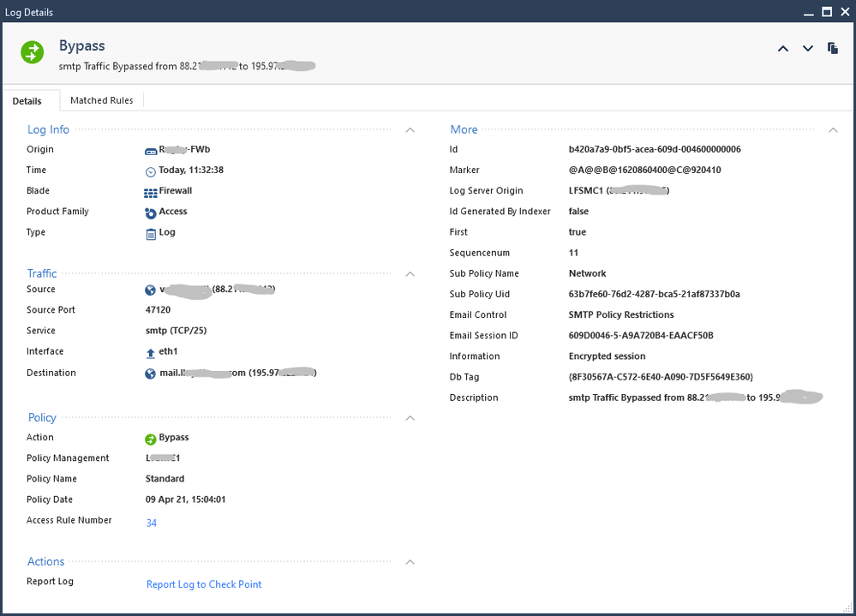The width and height of the screenshot is (856, 616).
Task: Switch to the Matched Rules tab
Action: pos(101,100)
